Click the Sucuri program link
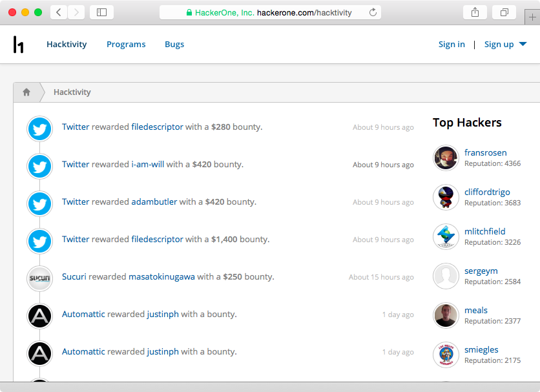 74,276
